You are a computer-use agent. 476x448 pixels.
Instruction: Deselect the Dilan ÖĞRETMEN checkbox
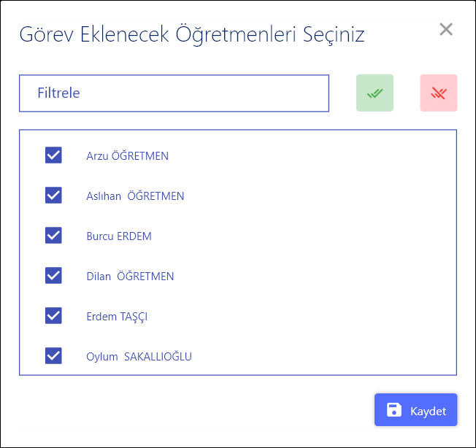click(53, 276)
